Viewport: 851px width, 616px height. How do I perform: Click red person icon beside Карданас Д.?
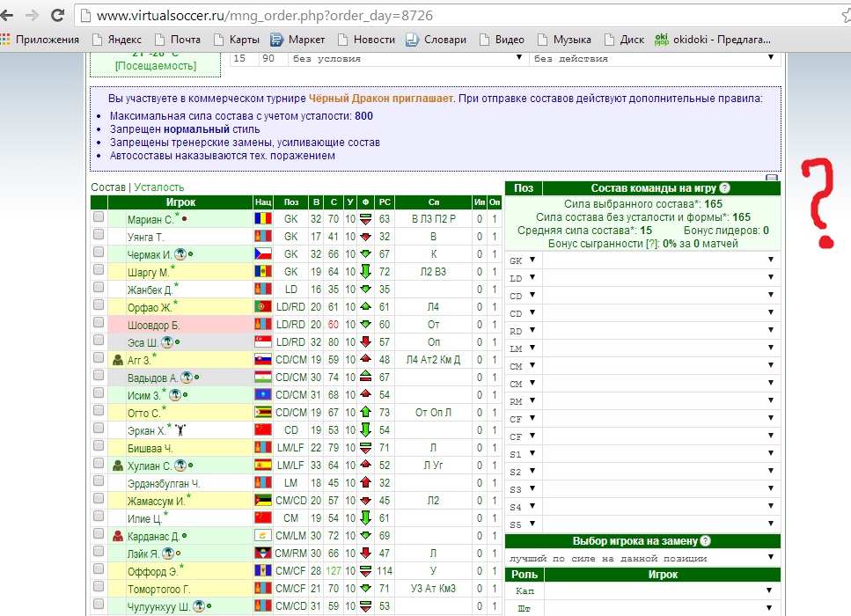(118, 536)
